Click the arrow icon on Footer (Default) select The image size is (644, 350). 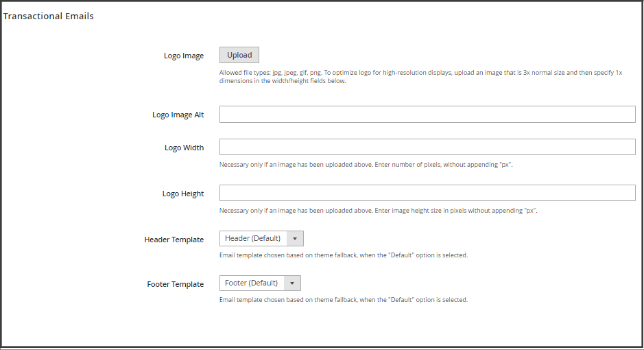[291, 283]
